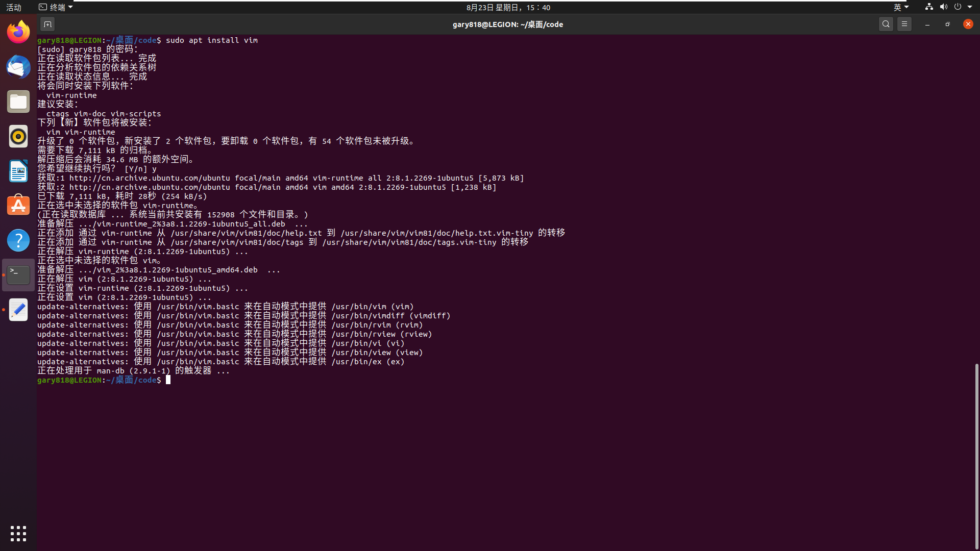
Task: Click '需要下载 7,111 kB 的归档' line
Action: coord(95,151)
